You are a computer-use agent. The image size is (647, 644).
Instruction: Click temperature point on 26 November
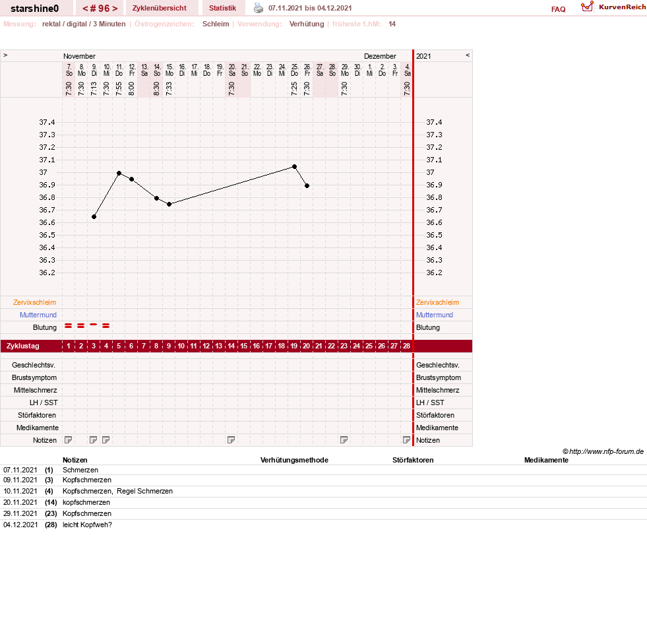[x=307, y=186]
